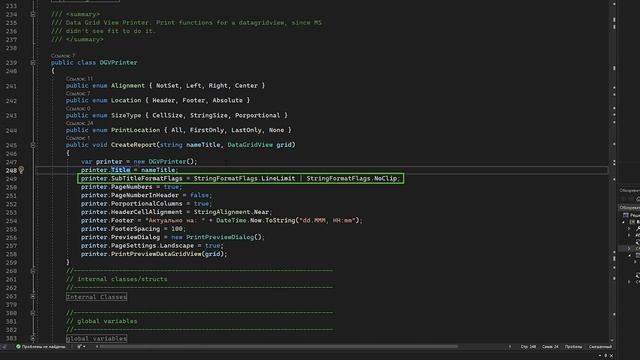
Task: Click the horizontal scrollbar in the code editor
Action: click(x=280, y=347)
